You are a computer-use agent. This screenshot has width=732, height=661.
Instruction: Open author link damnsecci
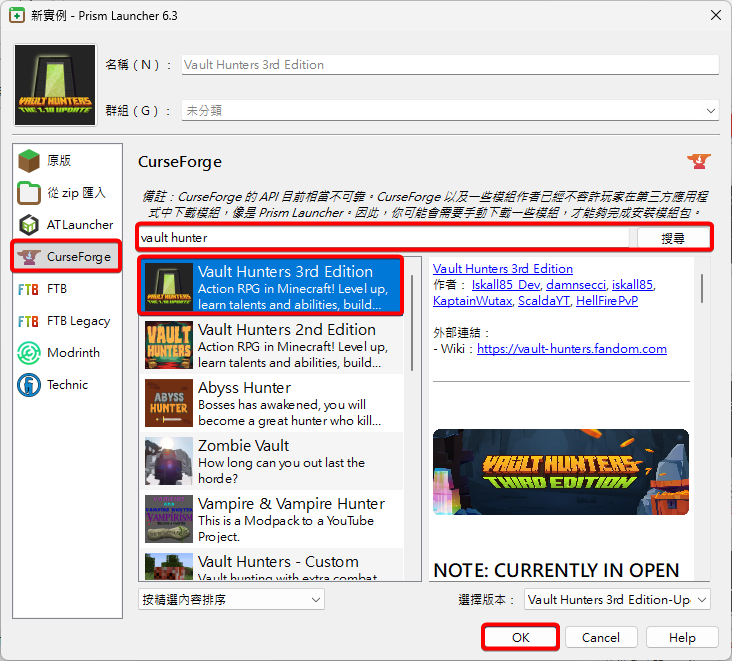pyautogui.click(x=576, y=284)
